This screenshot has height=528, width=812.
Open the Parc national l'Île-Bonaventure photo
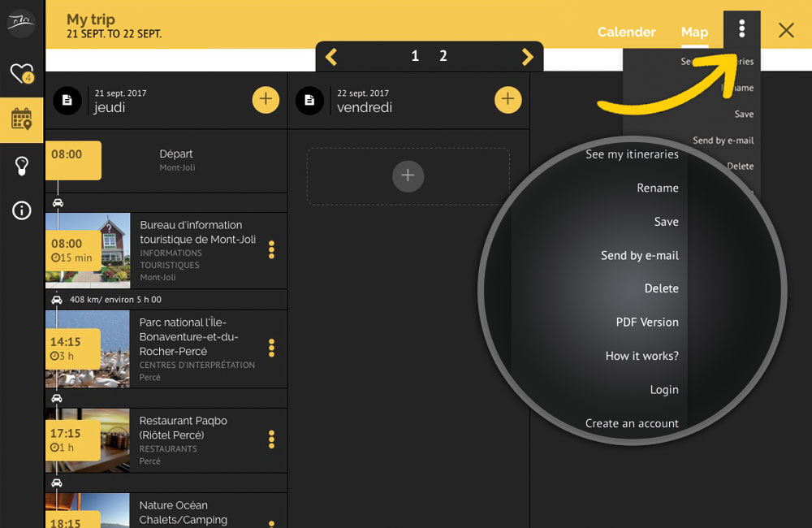pos(88,348)
